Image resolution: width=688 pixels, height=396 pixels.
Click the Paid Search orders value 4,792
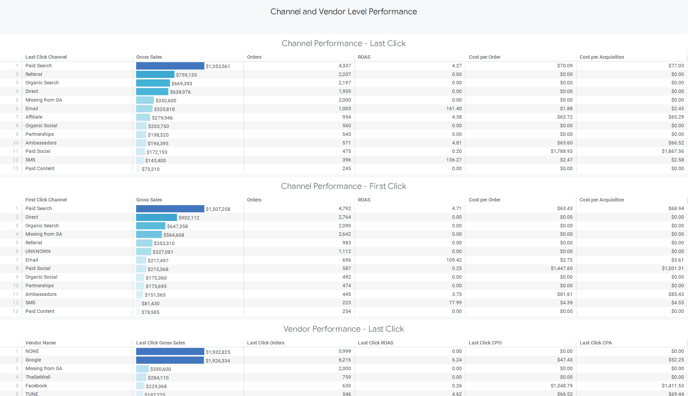pyautogui.click(x=345, y=209)
